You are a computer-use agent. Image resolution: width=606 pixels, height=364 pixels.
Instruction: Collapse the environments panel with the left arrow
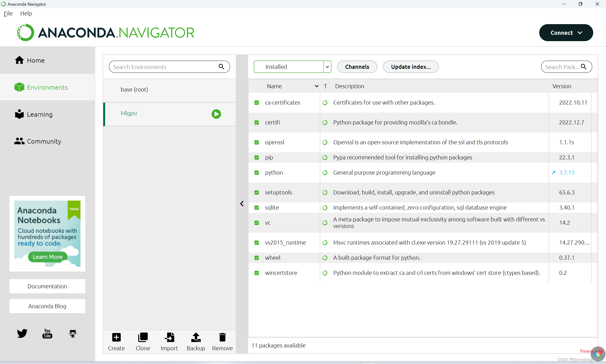pyautogui.click(x=242, y=204)
